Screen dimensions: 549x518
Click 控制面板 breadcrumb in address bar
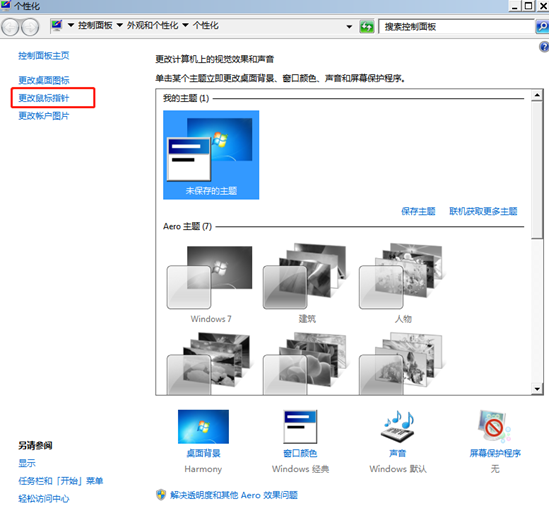coord(95,25)
